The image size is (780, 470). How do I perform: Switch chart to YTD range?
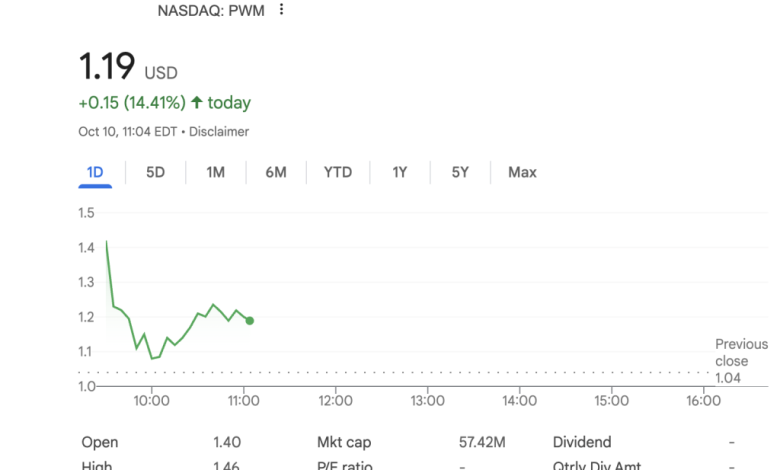(338, 172)
